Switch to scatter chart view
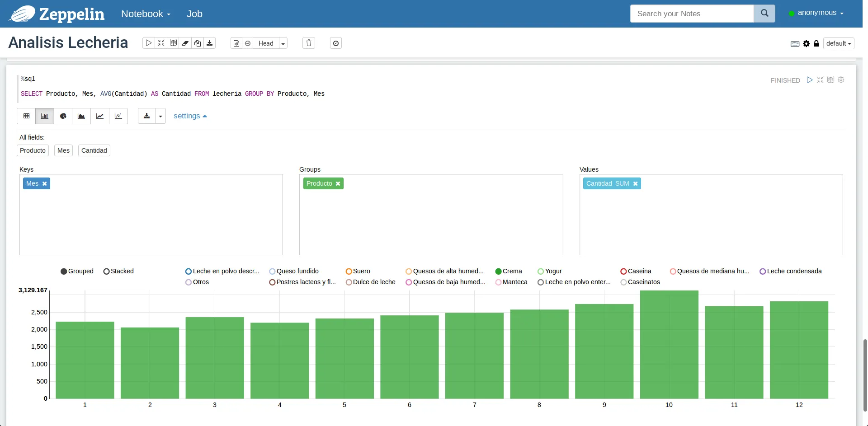The height and width of the screenshot is (426, 868). 118,116
